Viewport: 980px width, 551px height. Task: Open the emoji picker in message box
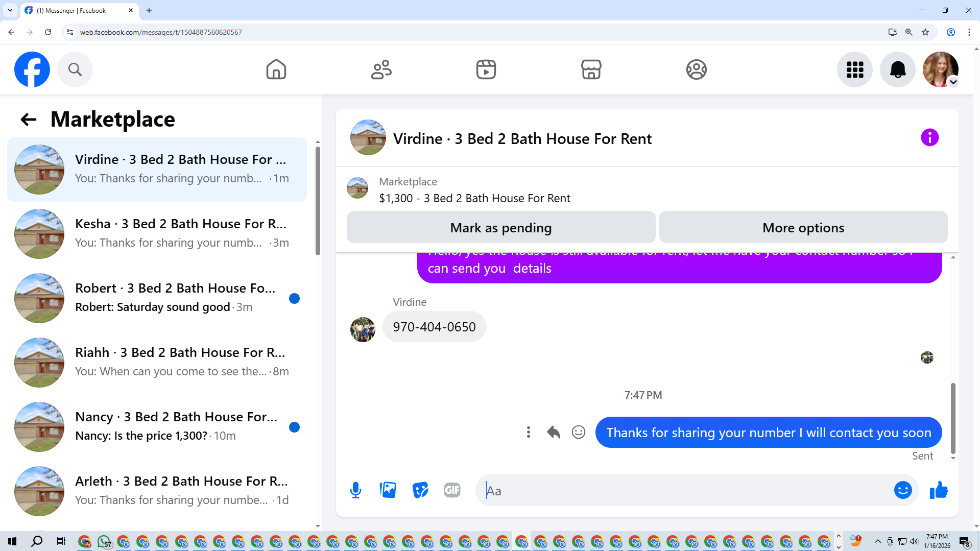tap(903, 490)
